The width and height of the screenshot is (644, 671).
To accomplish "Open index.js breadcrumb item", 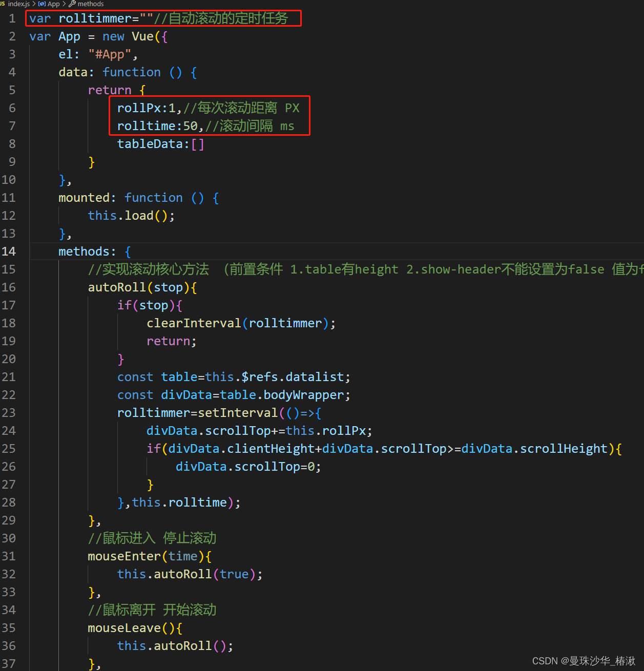I will coord(19,4).
